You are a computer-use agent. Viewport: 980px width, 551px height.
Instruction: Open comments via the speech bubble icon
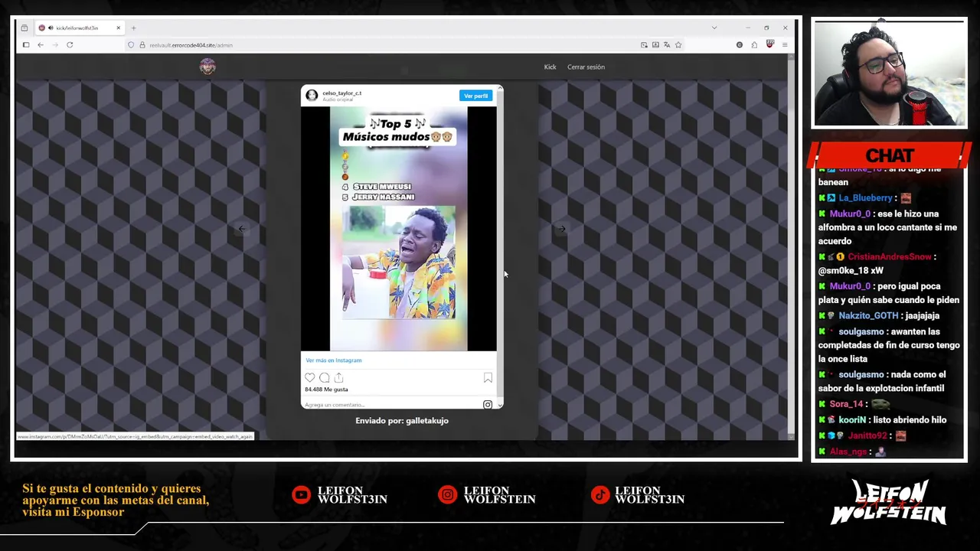(x=324, y=377)
